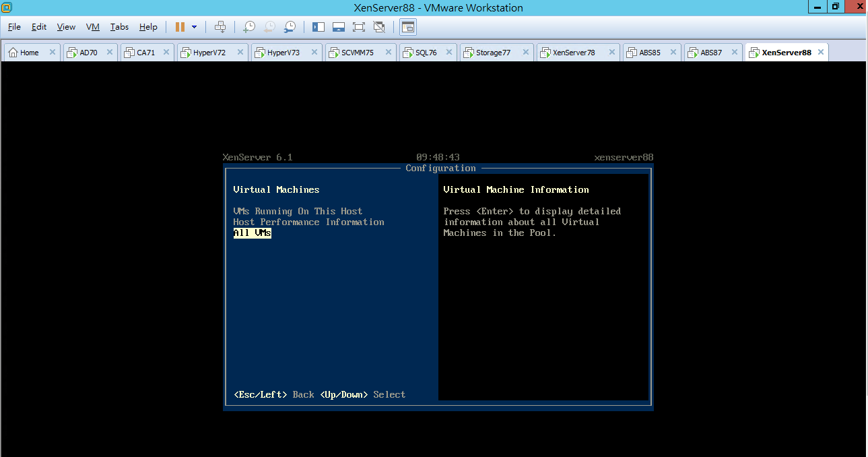Click the AD70 tab VM icon
Screen dimensions: 868x457
(x=72, y=53)
